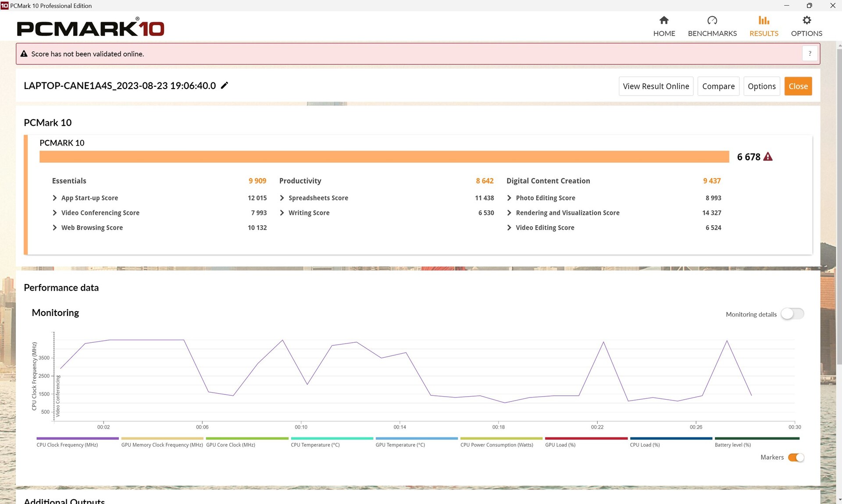Click the orange Close button
The height and width of the screenshot is (504, 842).
pos(798,86)
